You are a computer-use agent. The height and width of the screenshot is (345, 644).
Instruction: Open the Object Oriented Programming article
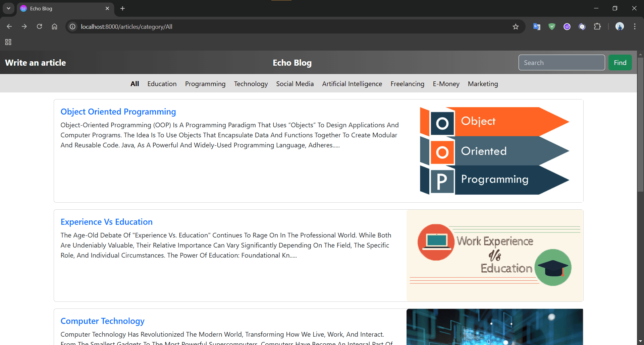[118, 112]
